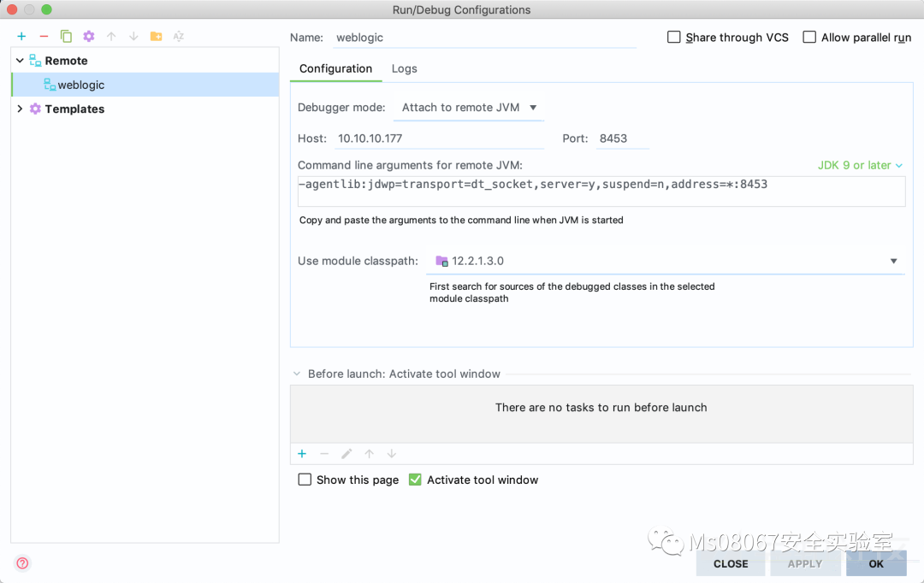Uncheck Activate tool window checkbox
Viewport: 924px width, 583px height.
click(x=415, y=480)
